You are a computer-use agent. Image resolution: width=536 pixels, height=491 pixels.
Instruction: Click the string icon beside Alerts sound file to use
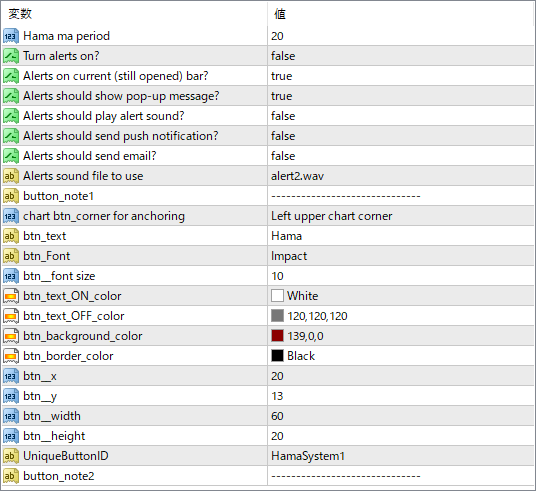11,176
